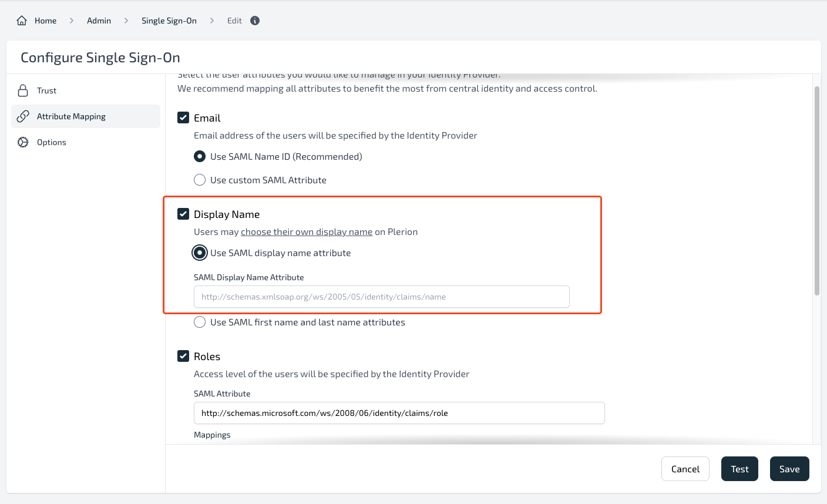Image resolution: width=827 pixels, height=504 pixels.
Task: Click the Configure Single Sign-On heading
Action: point(100,58)
